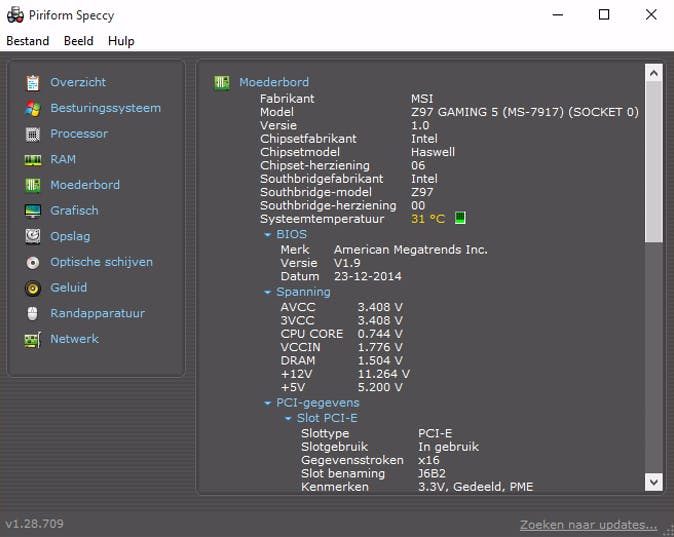Click the Optische schijven disc icon
The width and height of the screenshot is (674, 537).
pos(33,262)
